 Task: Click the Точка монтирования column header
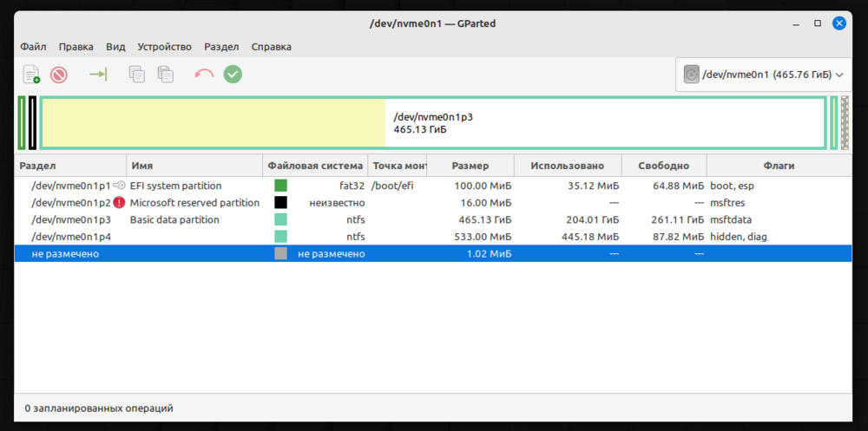pos(398,166)
